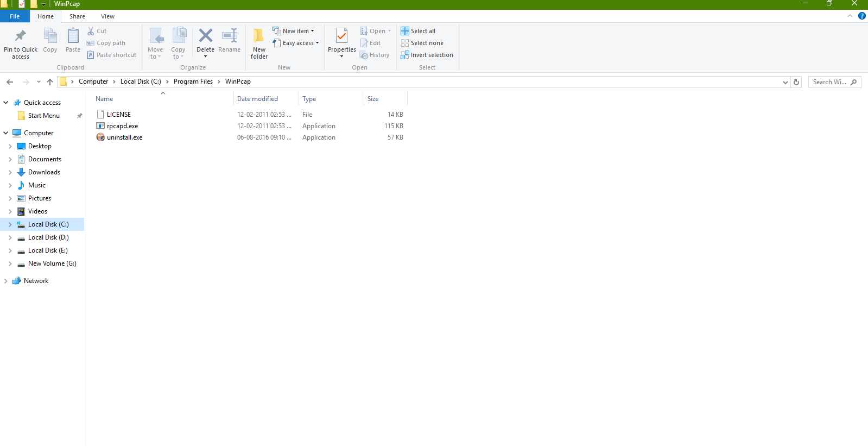Screen dimensions: 868x446
Task: Open Videos in the navigation pane
Action: (x=37, y=211)
